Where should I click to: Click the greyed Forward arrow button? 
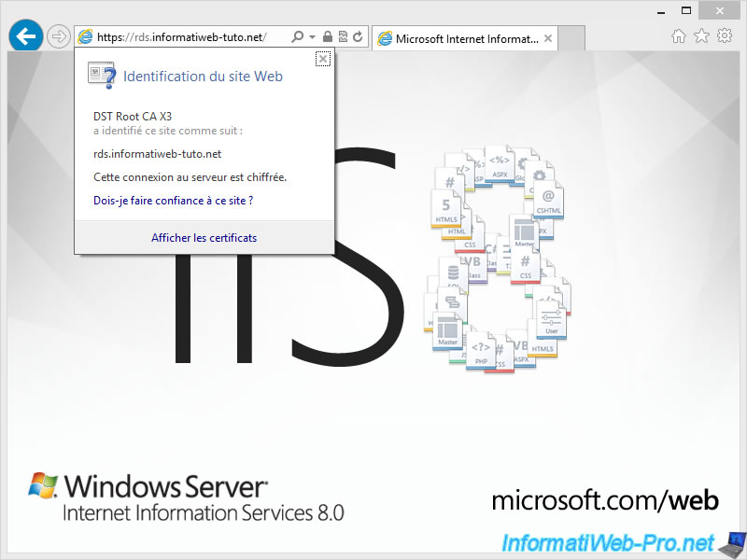(59, 36)
